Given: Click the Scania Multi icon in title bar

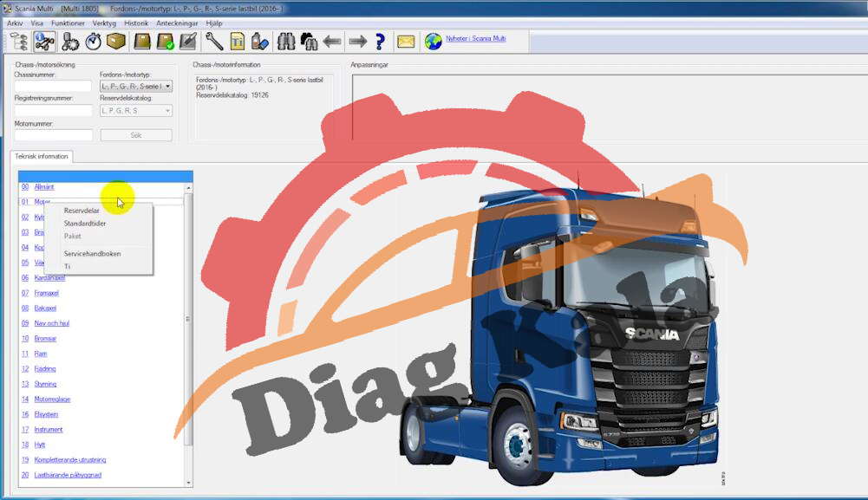Looking at the screenshot, I should 7,9.
